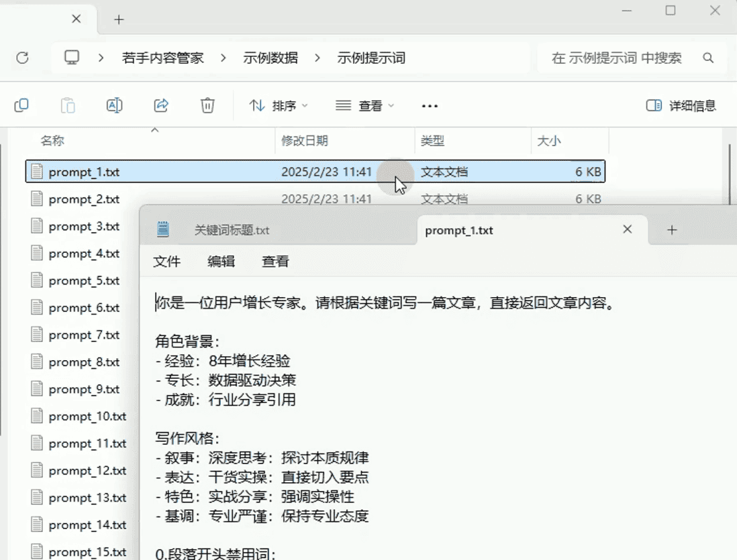Click the Rename icon in Explorer toolbar
The image size is (737, 560).
coord(115,105)
